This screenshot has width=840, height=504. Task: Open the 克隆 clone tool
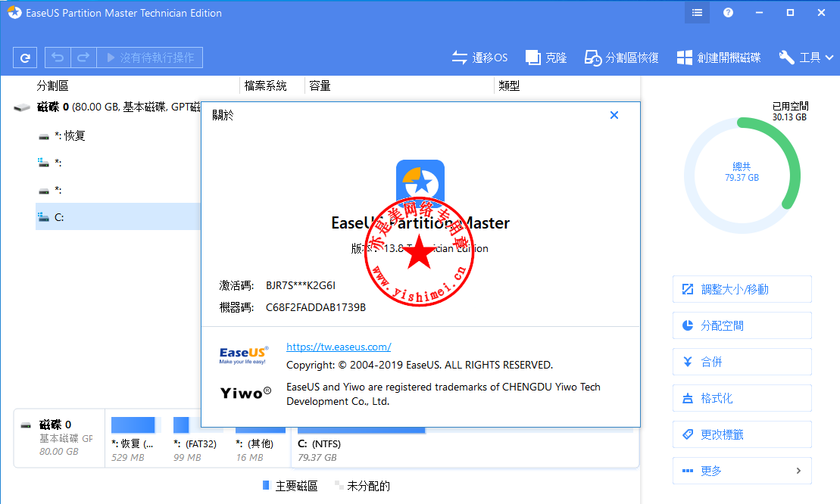[x=546, y=58]
